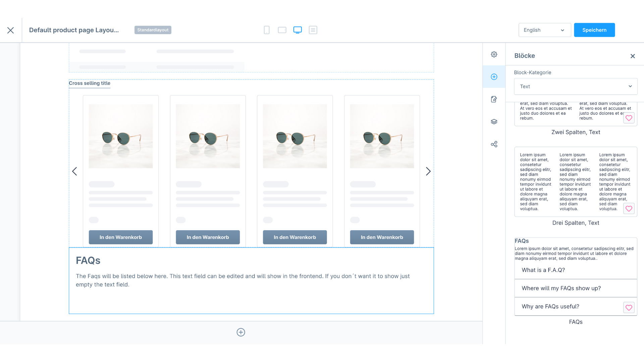Click first In den Warenkorb button
The height and width of the screenshot is (362, 644).
coord(121,237)
